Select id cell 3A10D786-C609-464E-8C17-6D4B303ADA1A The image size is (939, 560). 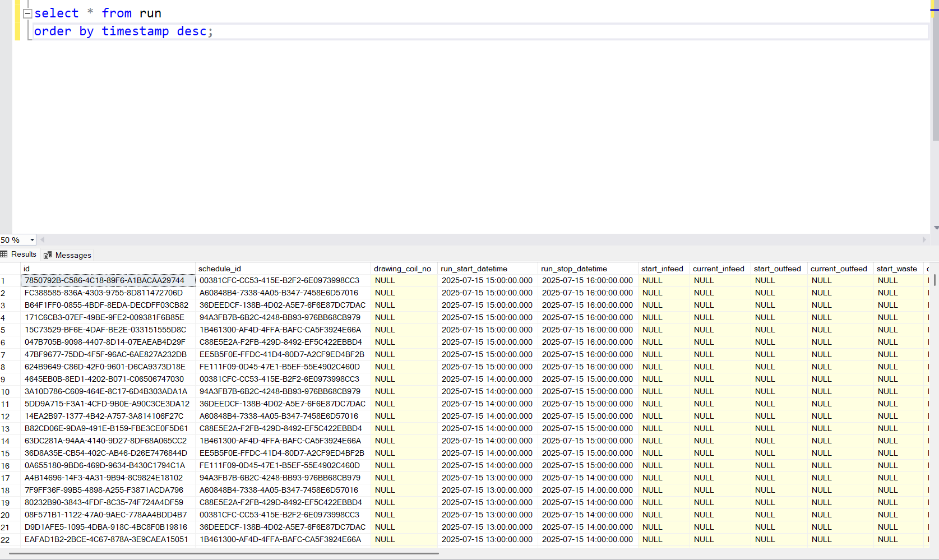coord(108,392)
